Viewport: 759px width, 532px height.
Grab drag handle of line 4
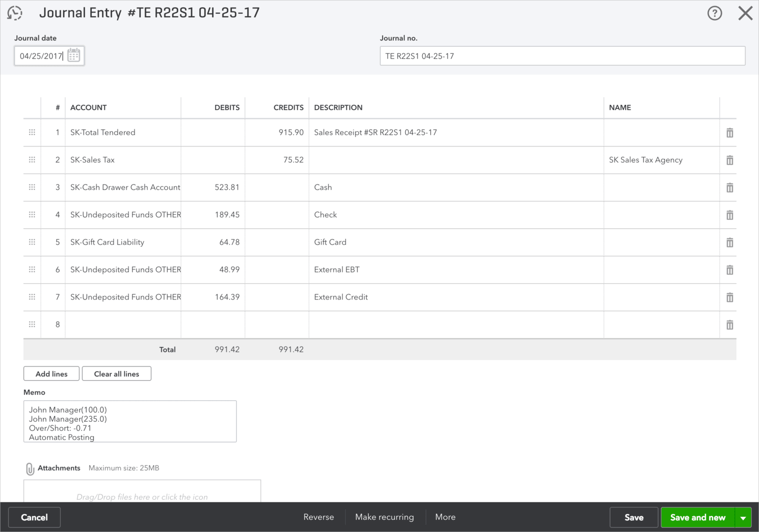(32, 215)
